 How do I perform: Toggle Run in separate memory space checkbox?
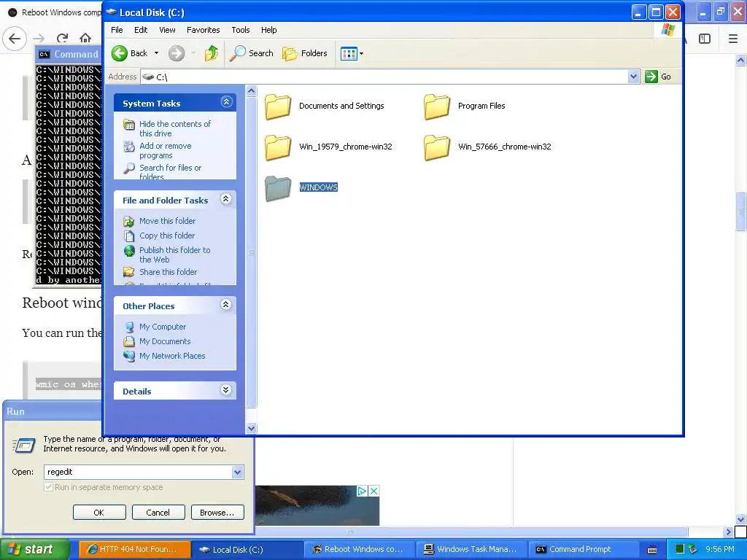[48, 487]
